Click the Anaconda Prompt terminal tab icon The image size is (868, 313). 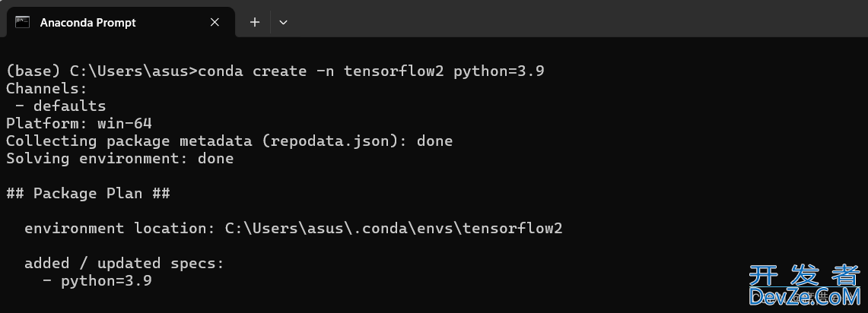(22, 22)
